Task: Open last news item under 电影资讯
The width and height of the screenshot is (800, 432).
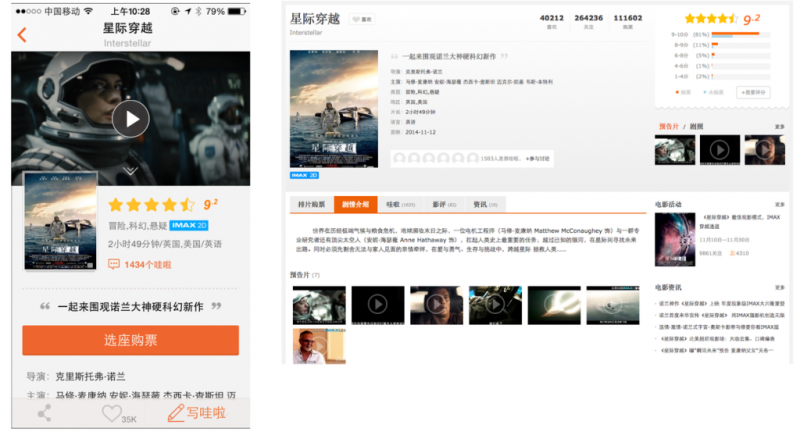Action: [x=716, y=350]
